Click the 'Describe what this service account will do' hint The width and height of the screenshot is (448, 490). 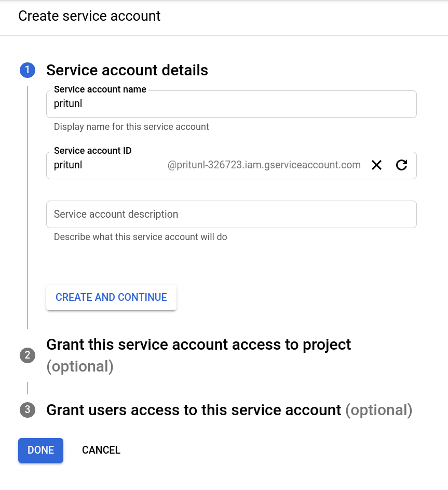141,237
